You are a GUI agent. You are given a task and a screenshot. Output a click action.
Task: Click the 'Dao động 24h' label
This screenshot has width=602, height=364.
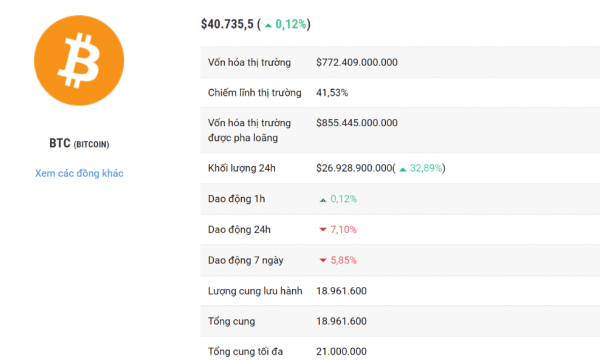pyautogui.click(x=239, y=229)
